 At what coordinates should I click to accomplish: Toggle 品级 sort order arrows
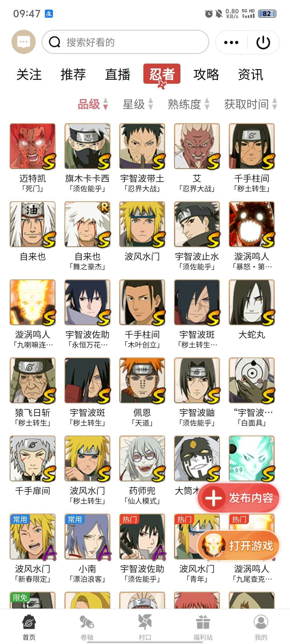106,104
